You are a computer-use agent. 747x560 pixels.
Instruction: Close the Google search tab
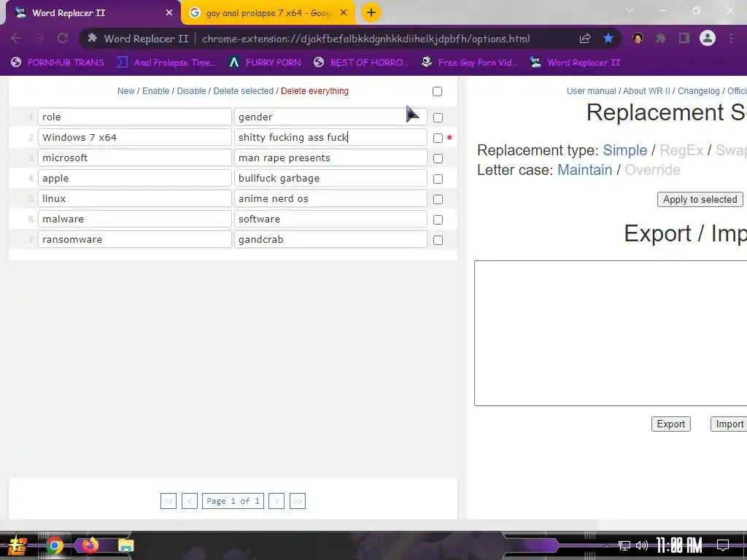pyautogui.click(x=344, y=13)
